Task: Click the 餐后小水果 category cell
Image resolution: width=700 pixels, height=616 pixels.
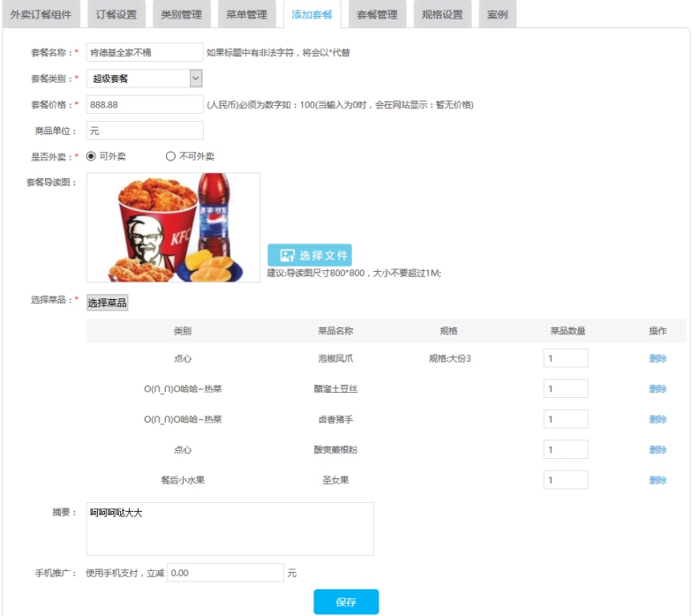Action: coord(183,480)
